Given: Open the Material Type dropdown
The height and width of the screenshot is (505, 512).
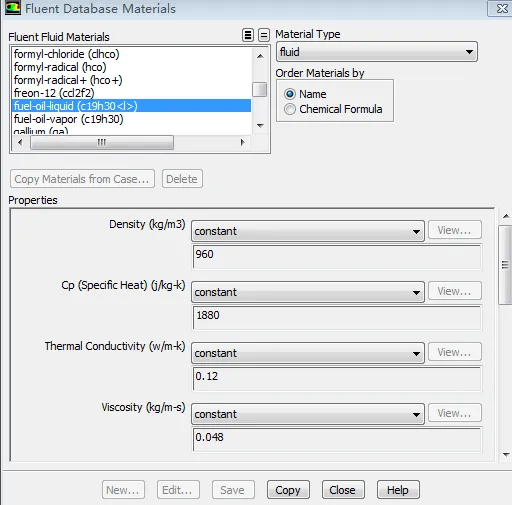Looking at the screenshot, I should [377, 52].
